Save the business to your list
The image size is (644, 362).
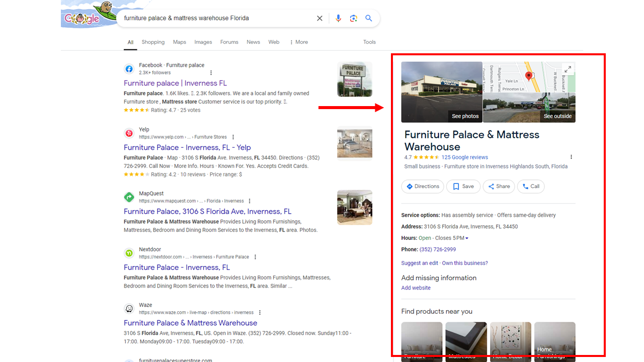(463, 187)
